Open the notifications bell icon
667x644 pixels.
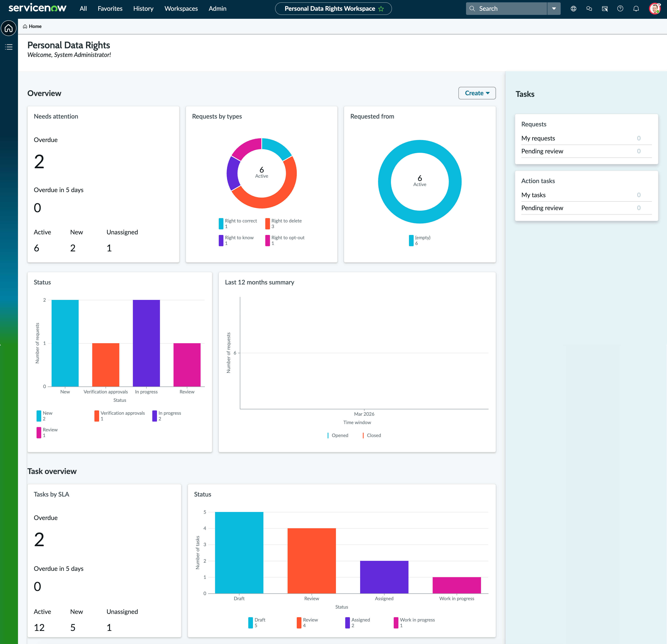[636, 9]
